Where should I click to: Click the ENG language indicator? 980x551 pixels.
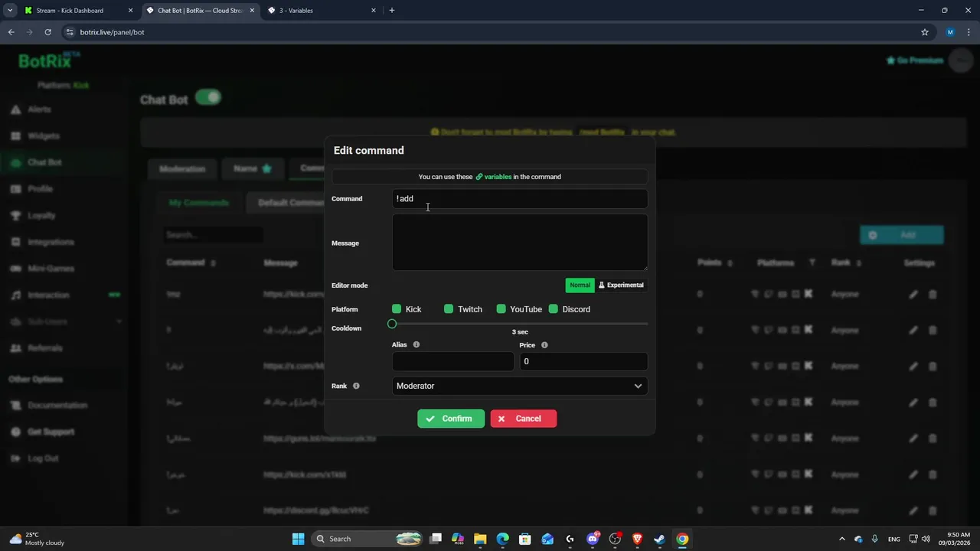point(894,539)
